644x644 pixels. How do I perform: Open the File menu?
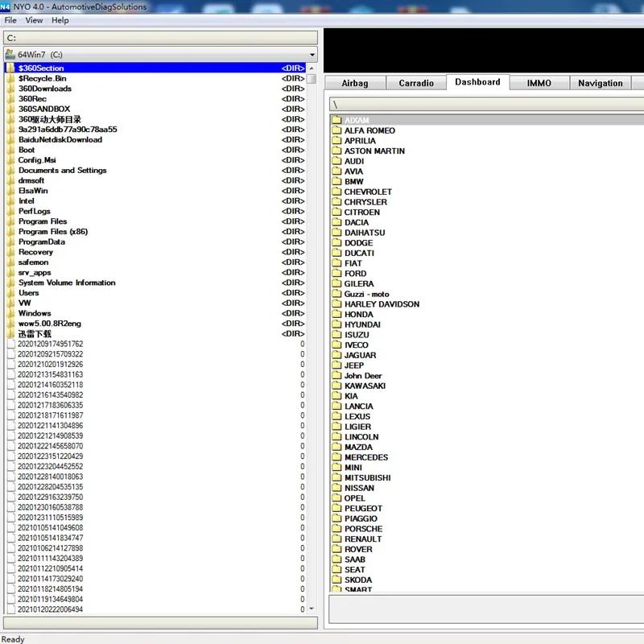10,20
